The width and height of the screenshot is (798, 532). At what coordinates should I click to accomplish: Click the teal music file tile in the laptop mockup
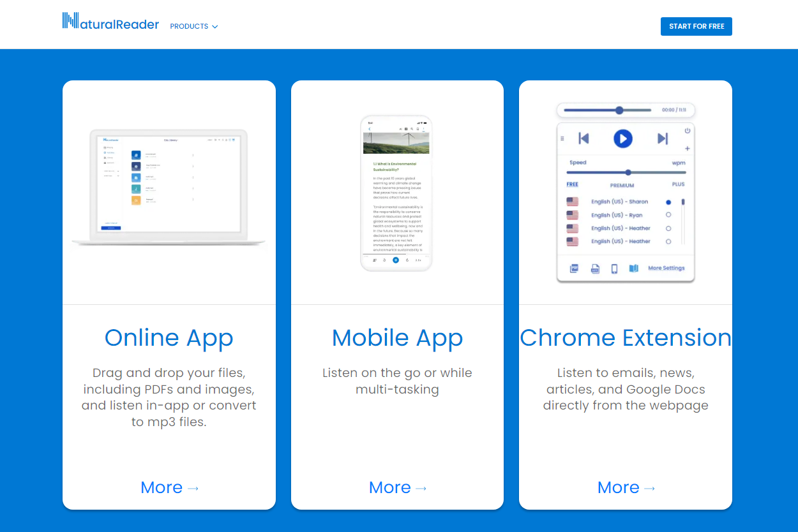click(x=136, y=189)
